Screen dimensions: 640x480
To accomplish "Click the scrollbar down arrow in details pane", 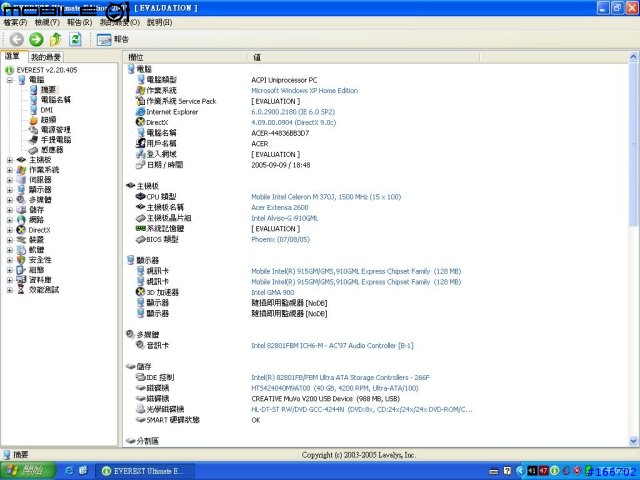I will [633, 441].
